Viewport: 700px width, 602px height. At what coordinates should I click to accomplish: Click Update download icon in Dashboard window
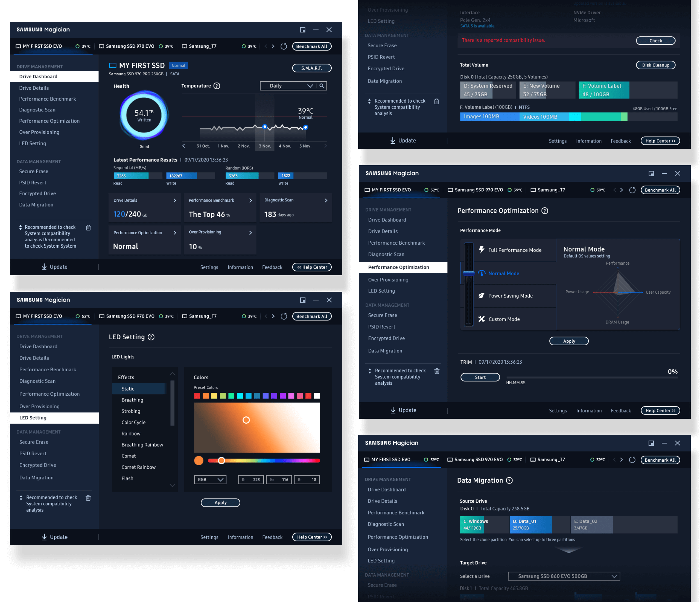click(x=44, y=267)
